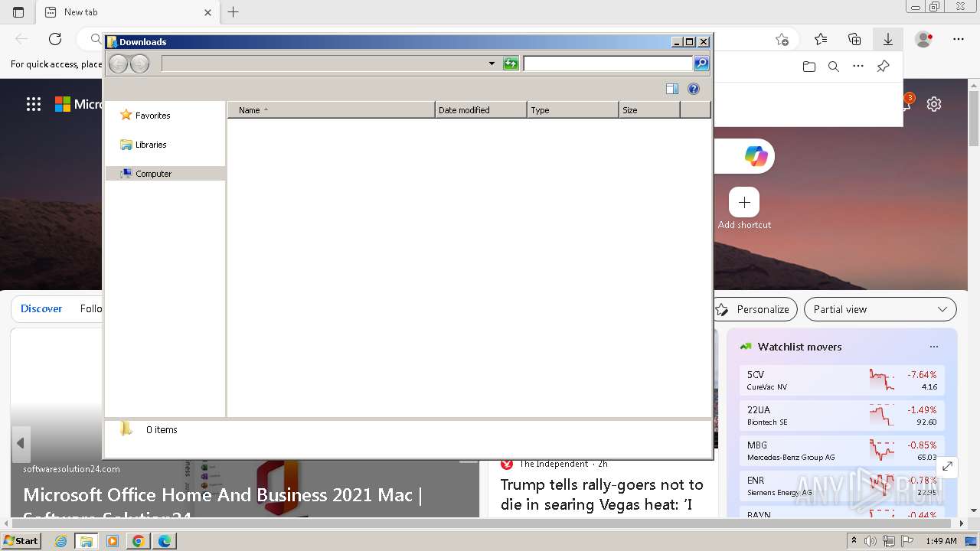Expand the feed with arrows icon

[947, 466]
